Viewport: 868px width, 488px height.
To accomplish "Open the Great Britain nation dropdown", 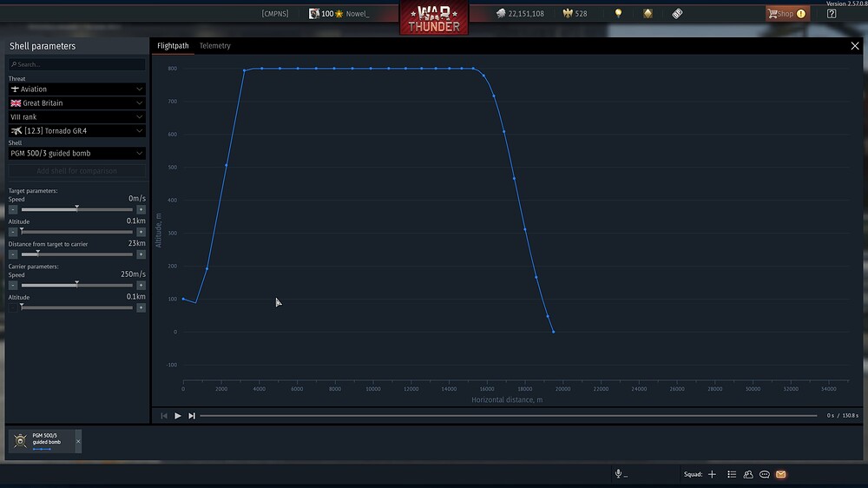I will pos(77,103).
